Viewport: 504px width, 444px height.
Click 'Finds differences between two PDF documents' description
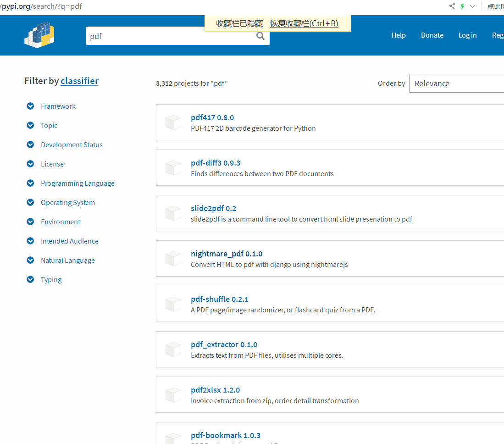click(262, 174)
